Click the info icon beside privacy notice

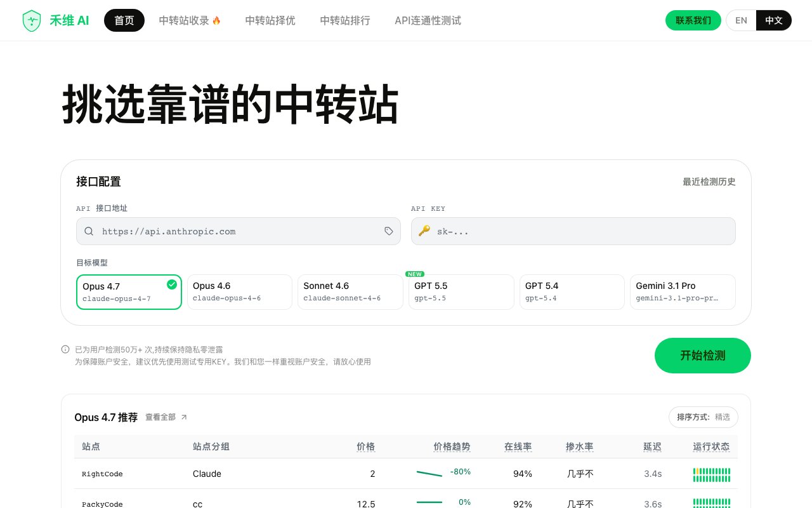tap(65, 349)
